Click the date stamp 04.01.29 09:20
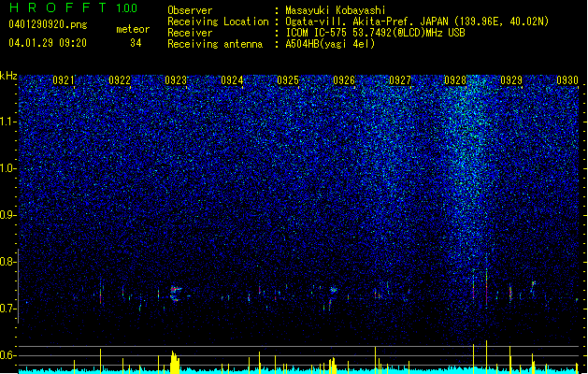This screenshot has height=374, width=588. (x=48, y=43)
